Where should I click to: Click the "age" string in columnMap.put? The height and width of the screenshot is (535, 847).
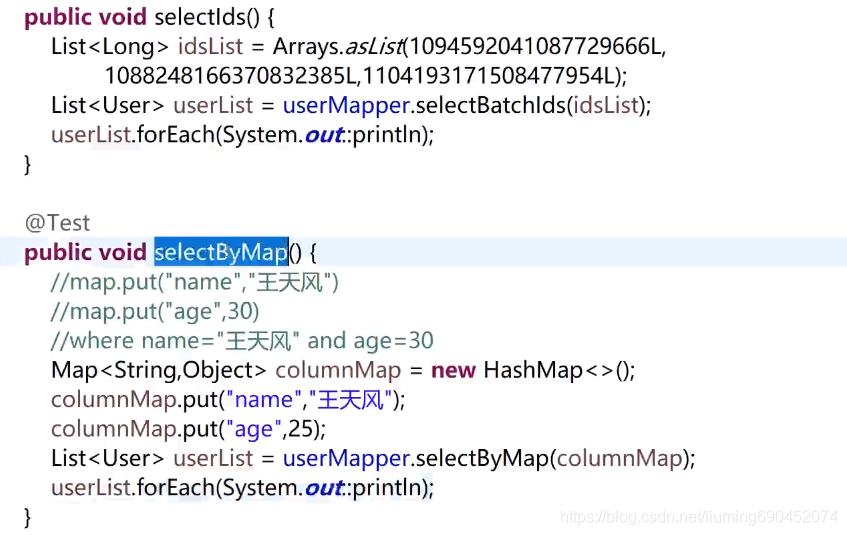(254, 430)
